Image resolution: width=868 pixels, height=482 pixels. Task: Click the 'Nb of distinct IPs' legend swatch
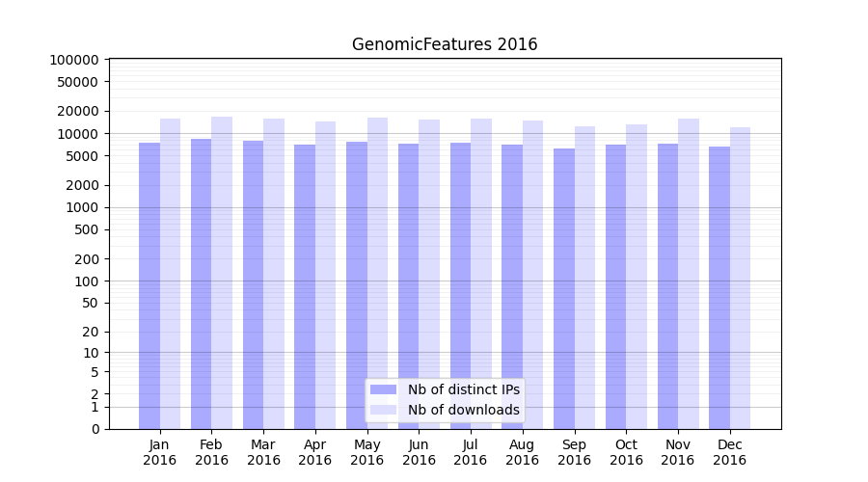click(384, 389)
